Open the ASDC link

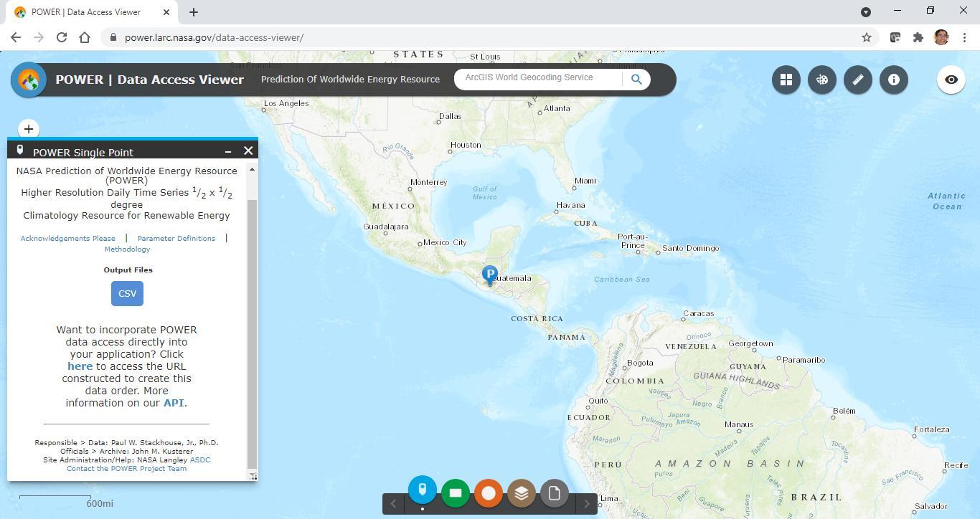tap(200, 460)
